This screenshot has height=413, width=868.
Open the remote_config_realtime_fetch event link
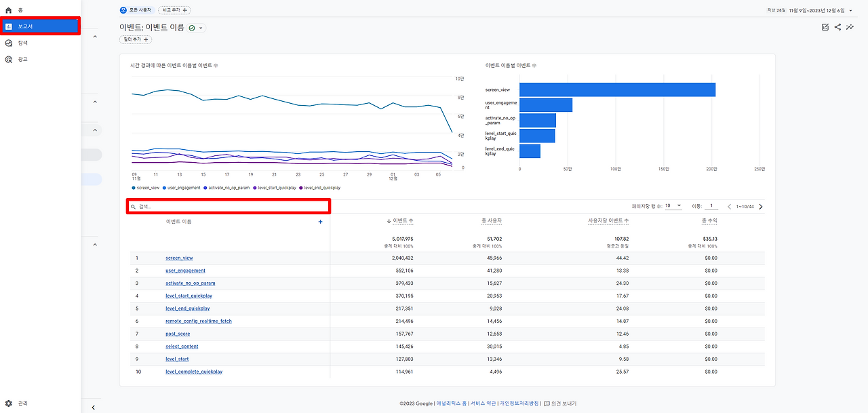point(199,321)
